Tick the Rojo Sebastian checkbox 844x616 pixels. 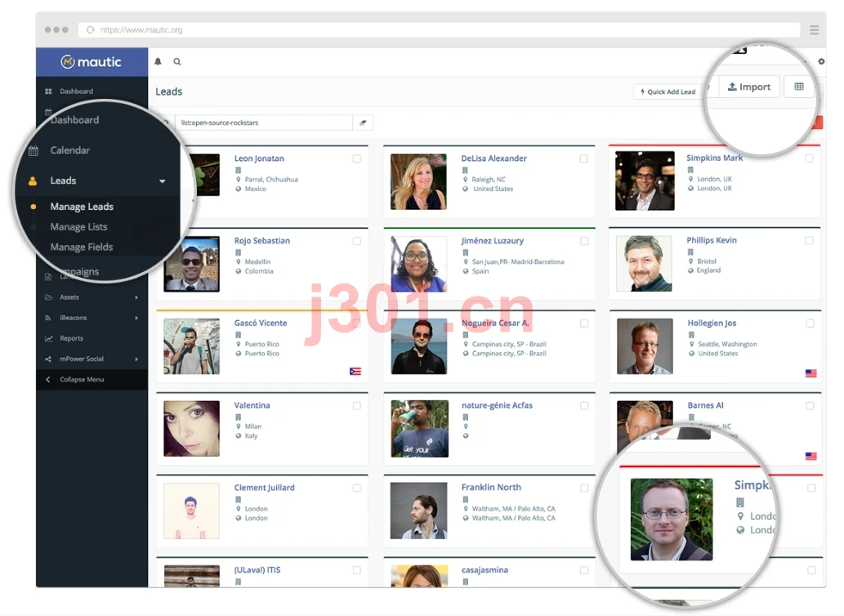click(x=357, y=241)
